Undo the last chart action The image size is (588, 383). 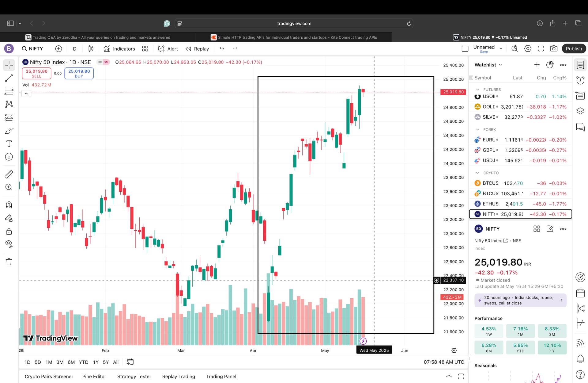pyautogui.click(x=222, y=49)
